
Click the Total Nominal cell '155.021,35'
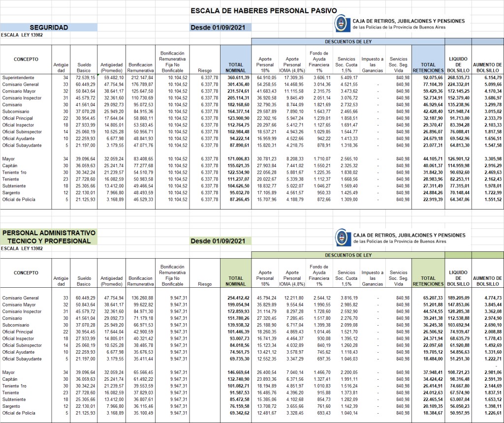point(238,166)
